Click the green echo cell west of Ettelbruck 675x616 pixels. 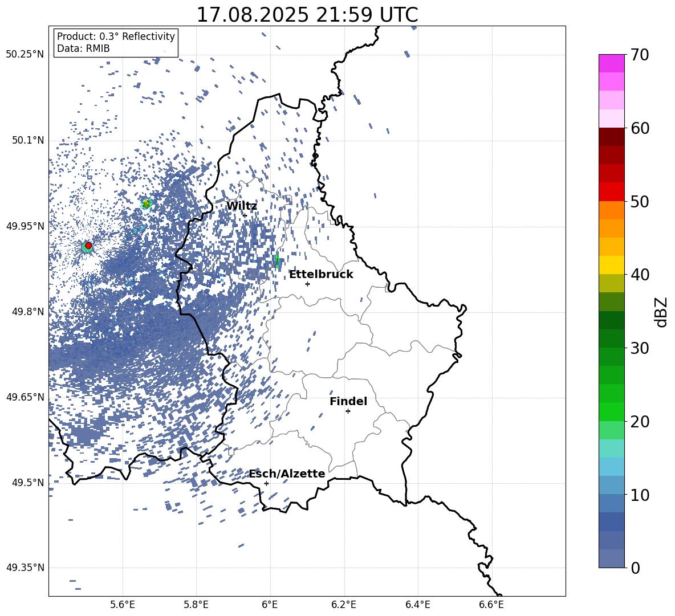[x=277, y=260]
